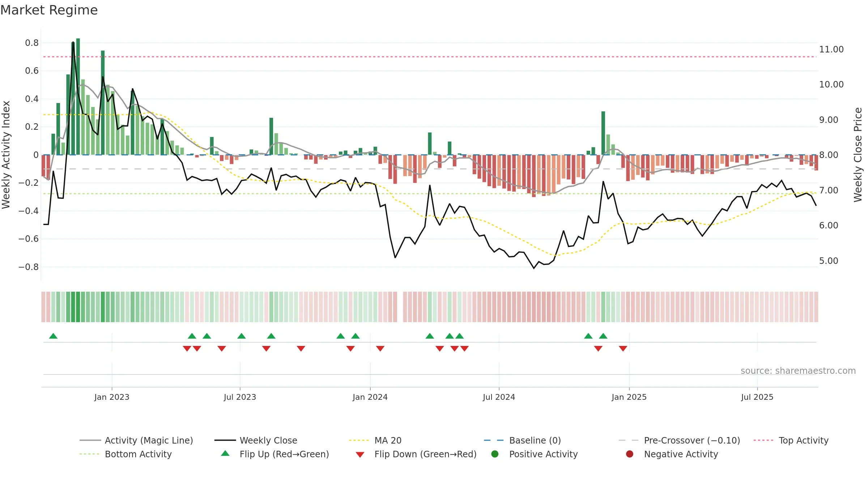
Task: Toggle the Activity (Magic Line) legend entry
Action: click(136, 440)
